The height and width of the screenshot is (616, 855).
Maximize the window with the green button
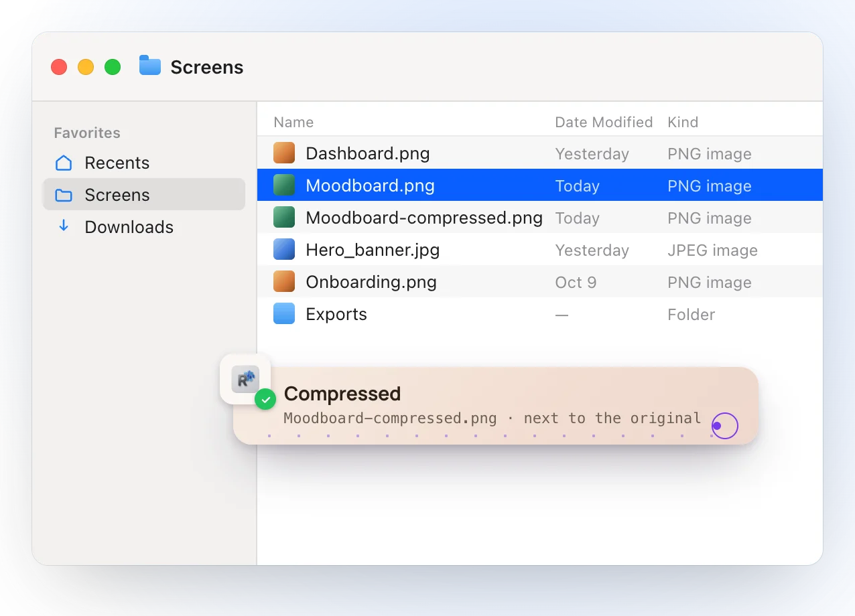coord(113,67)
